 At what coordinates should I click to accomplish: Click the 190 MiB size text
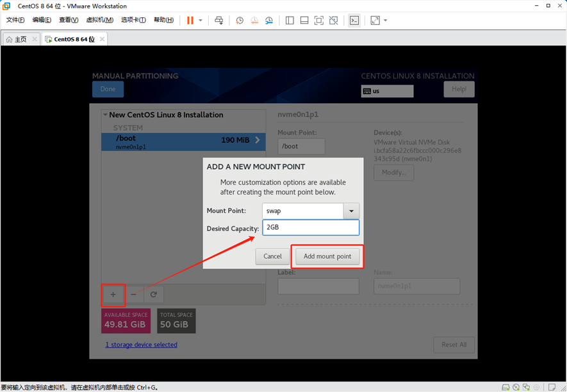point(235,140)
